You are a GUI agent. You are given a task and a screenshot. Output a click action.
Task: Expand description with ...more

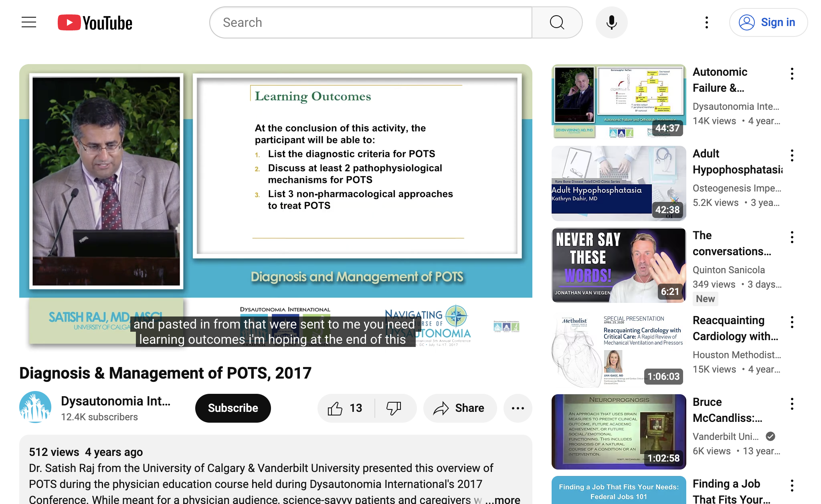[503, 499]
